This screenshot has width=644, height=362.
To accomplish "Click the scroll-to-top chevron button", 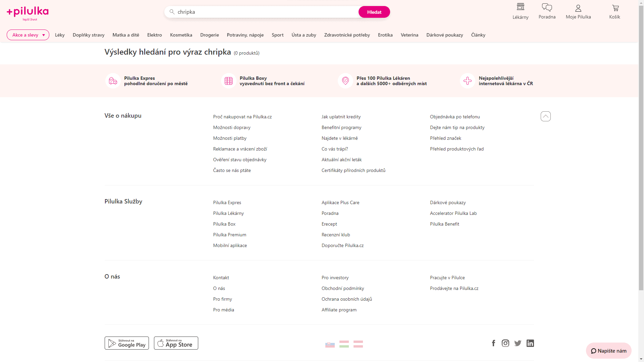I will (x=545, y=116).
